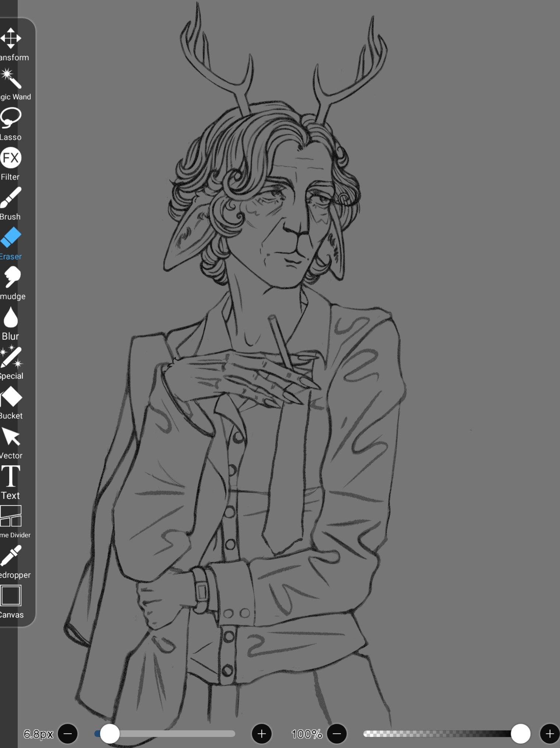Increase opacity with plus button

pyautogui.click(x=550, y=734)
